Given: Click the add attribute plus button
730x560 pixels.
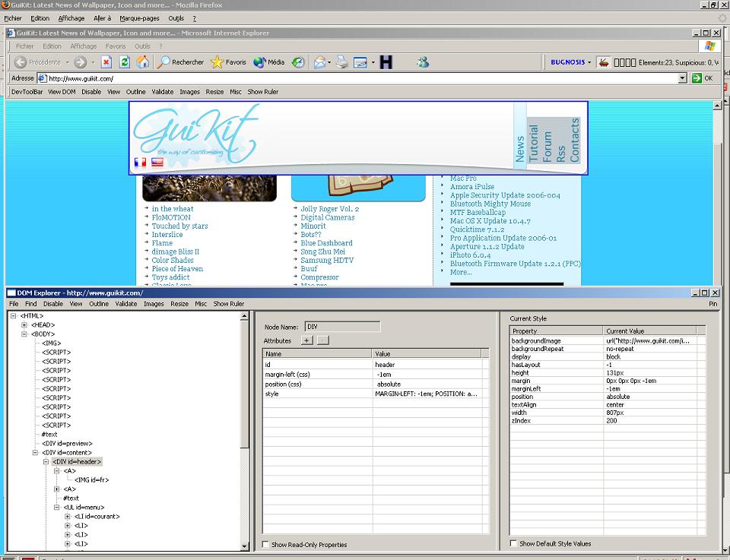Looking at the screenshot, I should (x=306, y=340).
